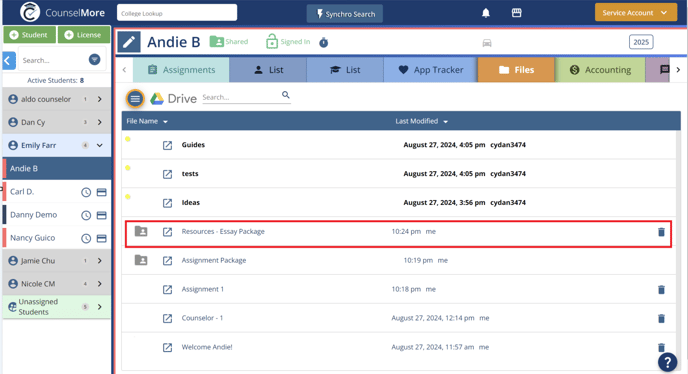Open the marketplace store icon

coord(516,13)
